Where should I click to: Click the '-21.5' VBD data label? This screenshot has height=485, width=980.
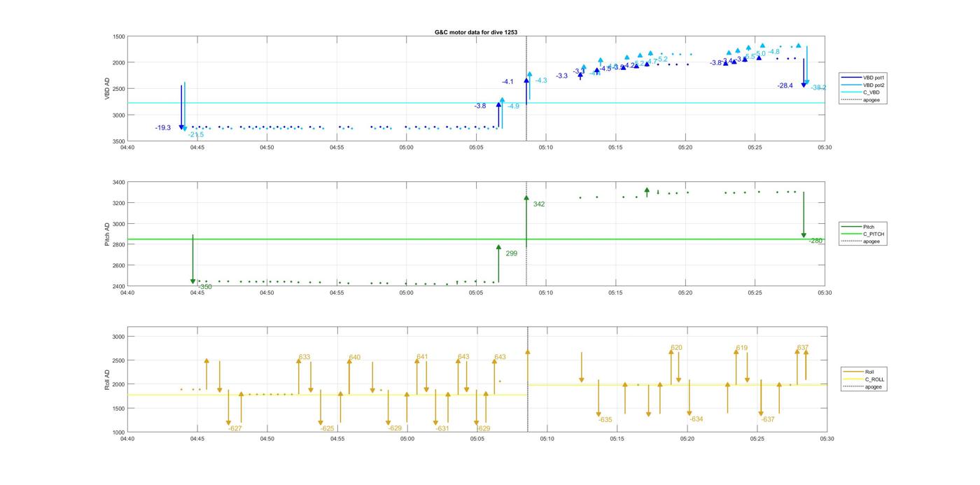196,135
